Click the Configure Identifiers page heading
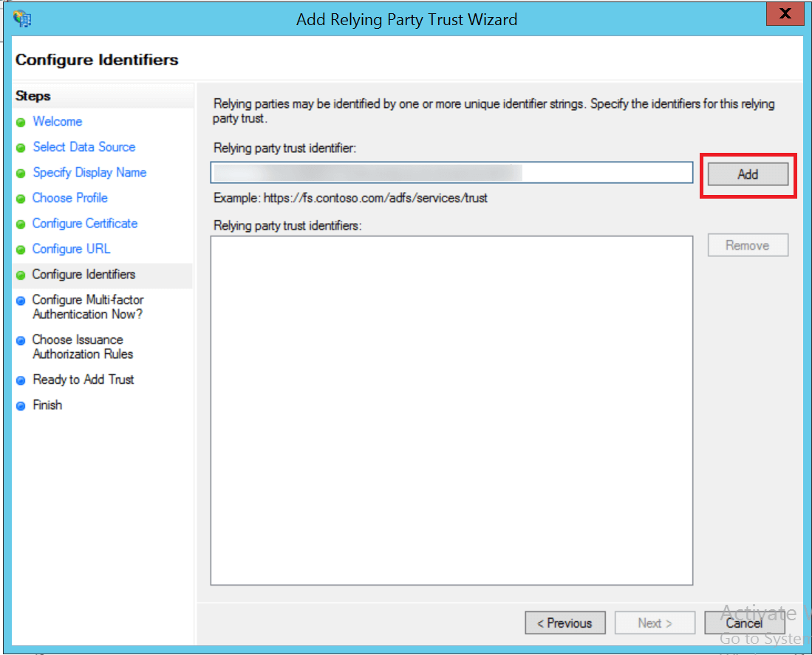This screenshot has height=655, width=812. (x=97, y=60)
